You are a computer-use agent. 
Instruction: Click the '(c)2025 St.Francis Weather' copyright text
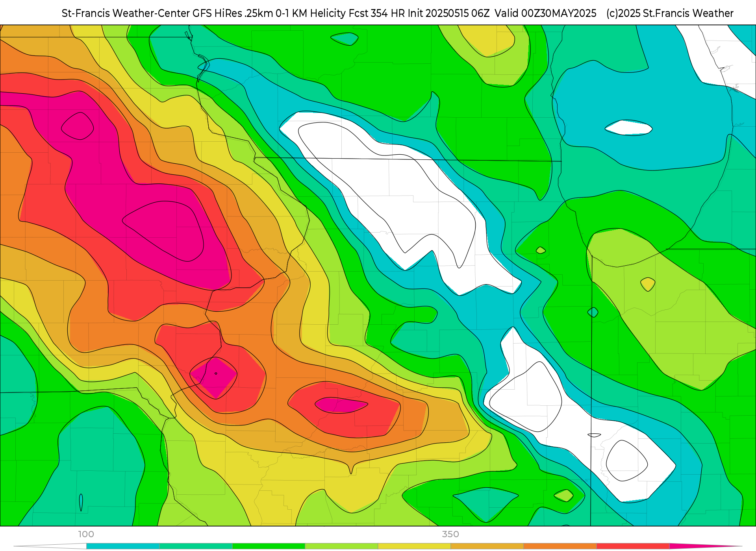pos(670,13)
